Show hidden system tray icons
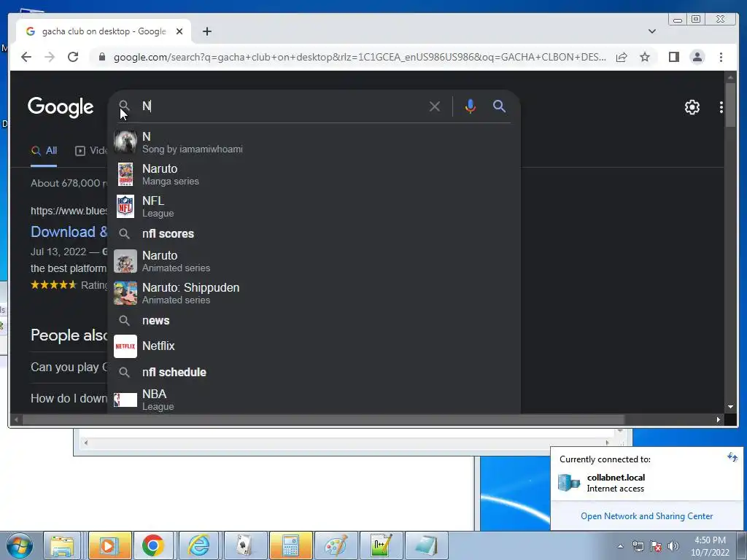This screenshot has width=747, height=560. coord(620,546)
